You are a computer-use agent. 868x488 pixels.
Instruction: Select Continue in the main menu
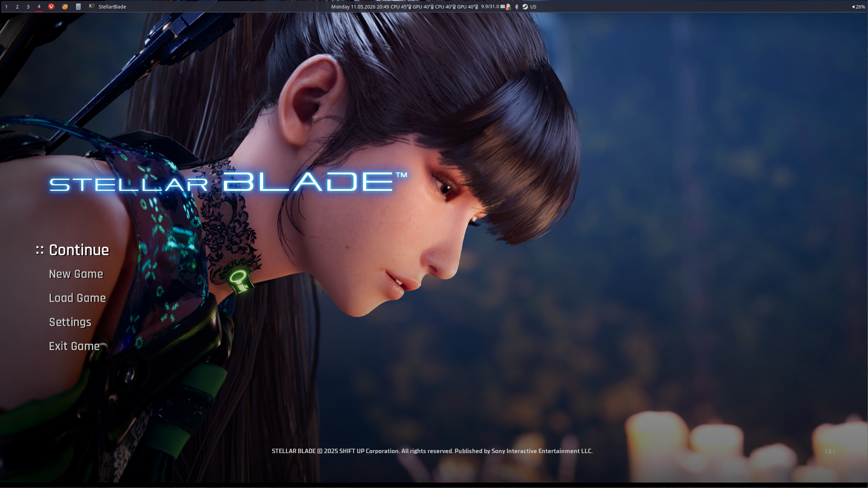coord(79,250)
